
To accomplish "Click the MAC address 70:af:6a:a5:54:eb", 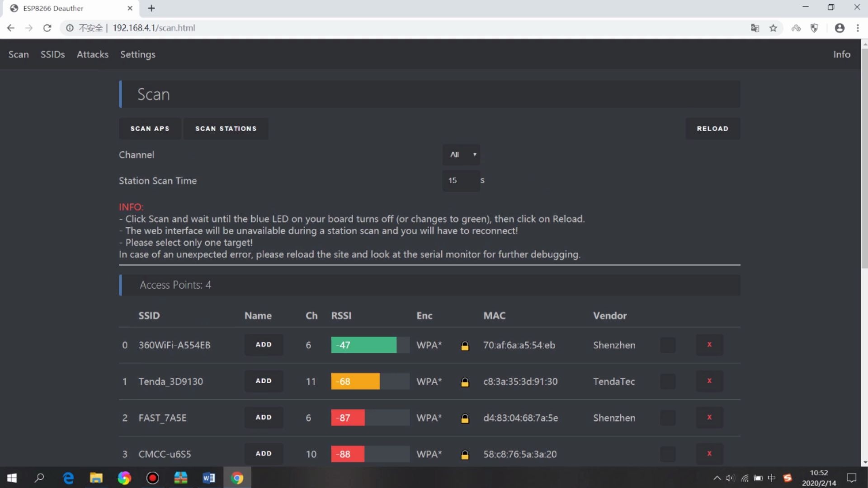I will click(519, 345).
